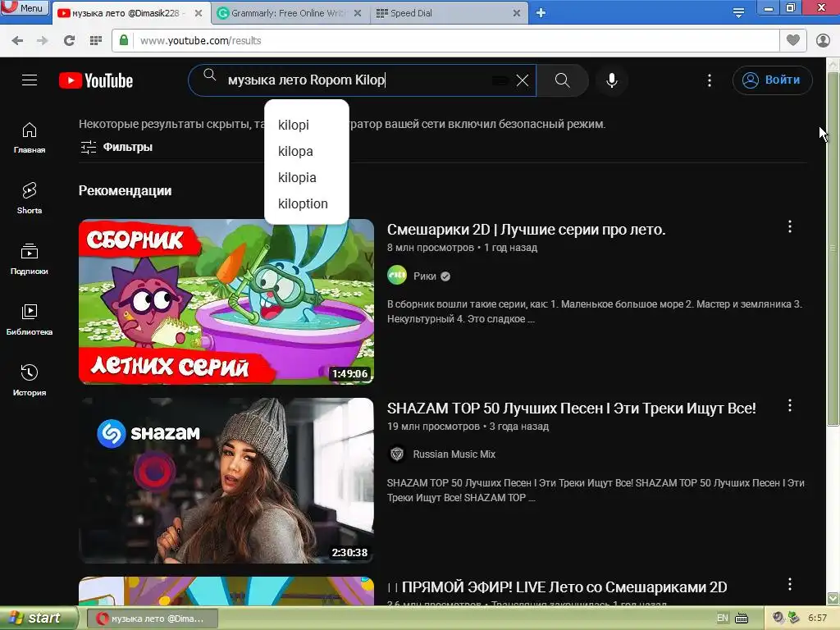Click the address bar URL
This screenshot has height=630, width=840.
(201, 41)
